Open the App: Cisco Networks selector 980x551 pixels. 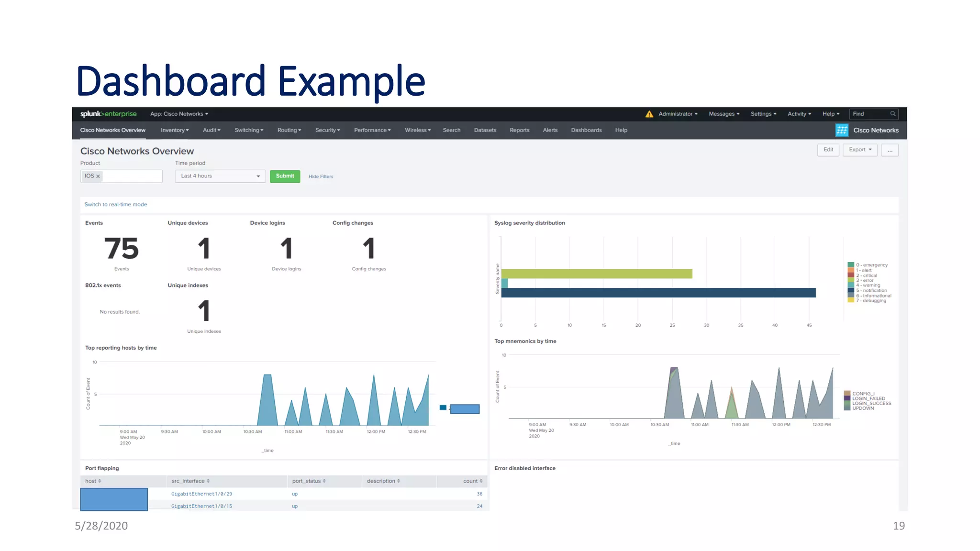(x=179, y=114)
